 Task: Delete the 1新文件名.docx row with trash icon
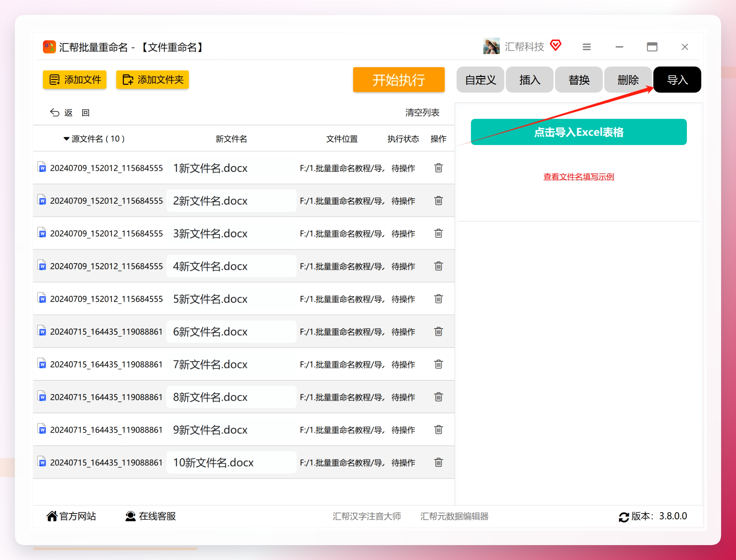438,168
